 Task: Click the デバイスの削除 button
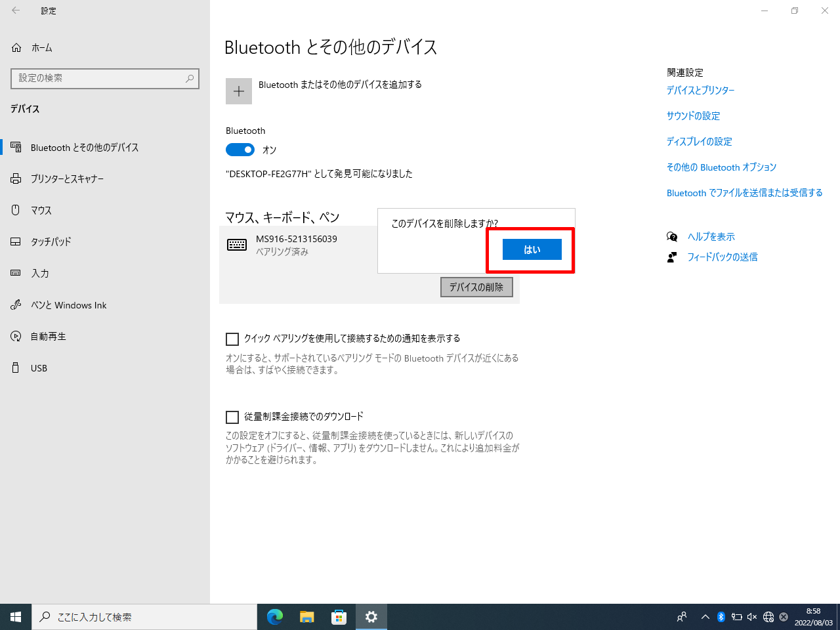click(x=476, y=287)
